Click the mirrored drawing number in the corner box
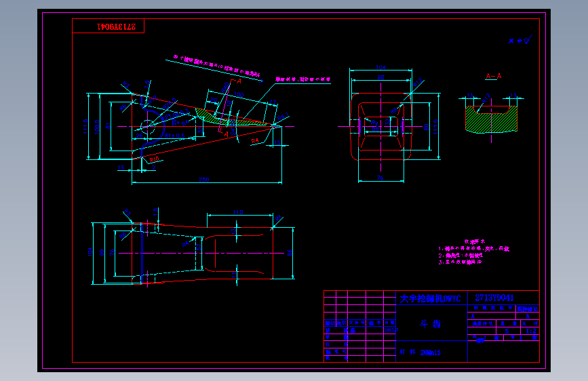 coord(116,26)
